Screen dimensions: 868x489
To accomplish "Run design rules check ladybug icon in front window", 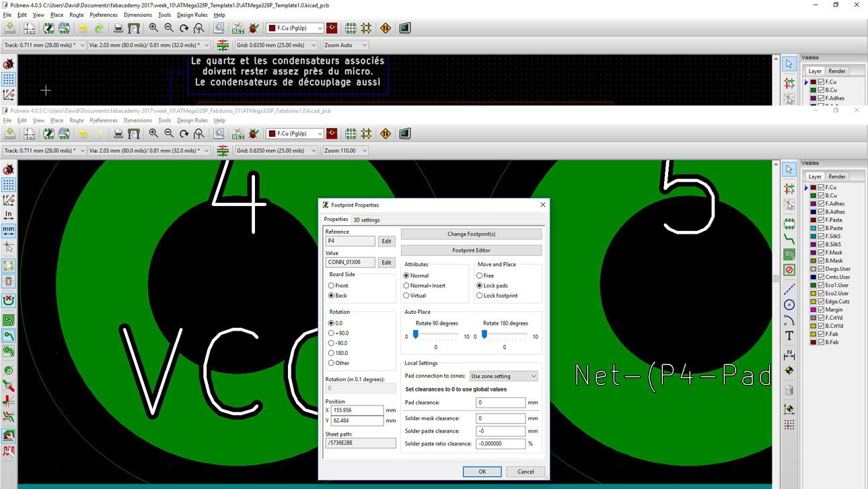I will point(254,133).
